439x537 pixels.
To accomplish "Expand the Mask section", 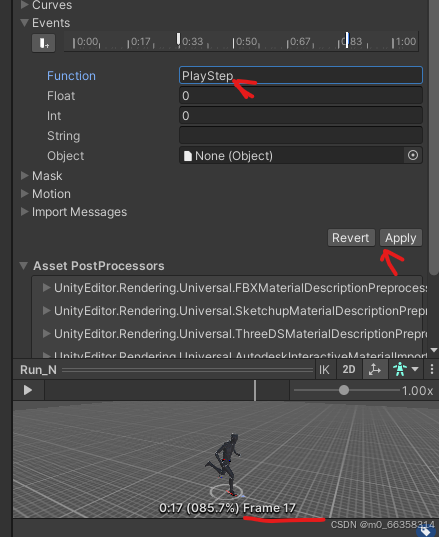I will coord(24,176).
